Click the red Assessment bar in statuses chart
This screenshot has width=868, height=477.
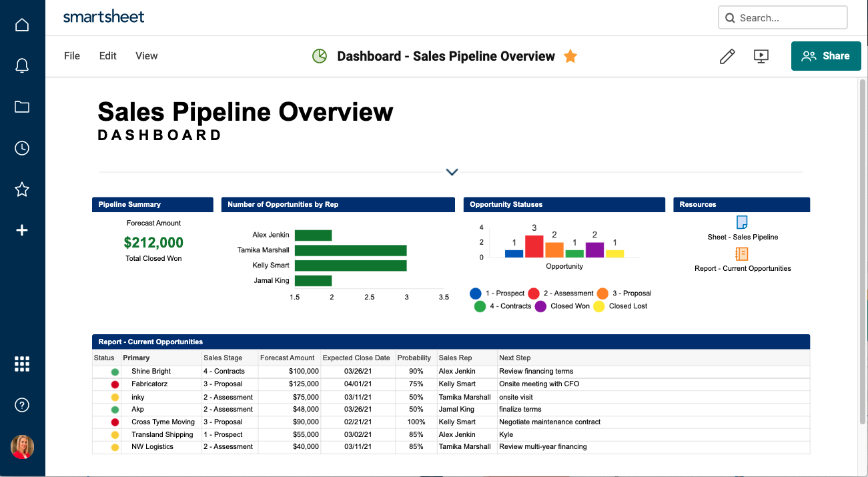(x=534, y=246)
